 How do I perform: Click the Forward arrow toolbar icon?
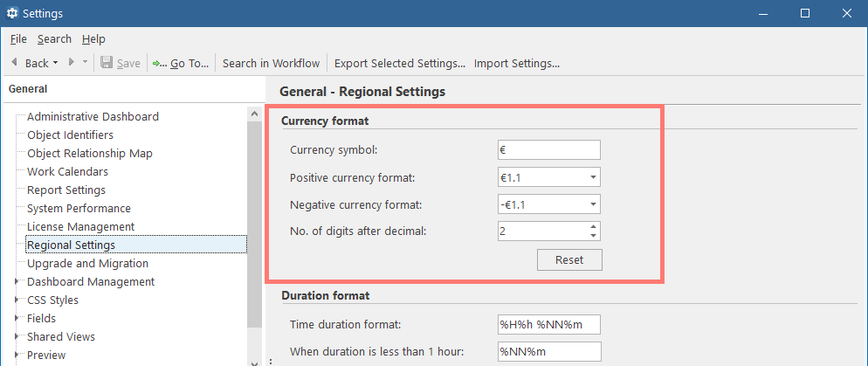pyautogui.click(x=72, y=63)
